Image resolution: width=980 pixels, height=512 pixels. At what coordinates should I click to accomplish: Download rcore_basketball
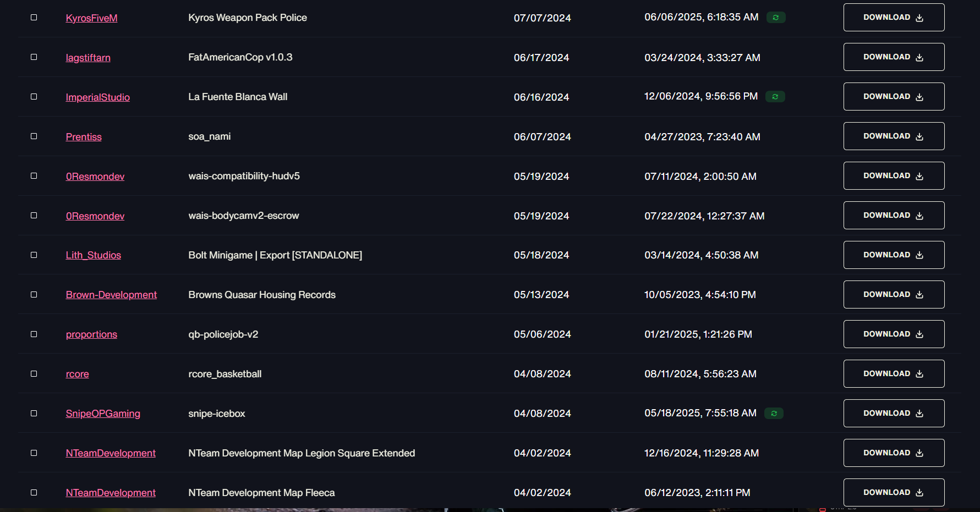894,374
